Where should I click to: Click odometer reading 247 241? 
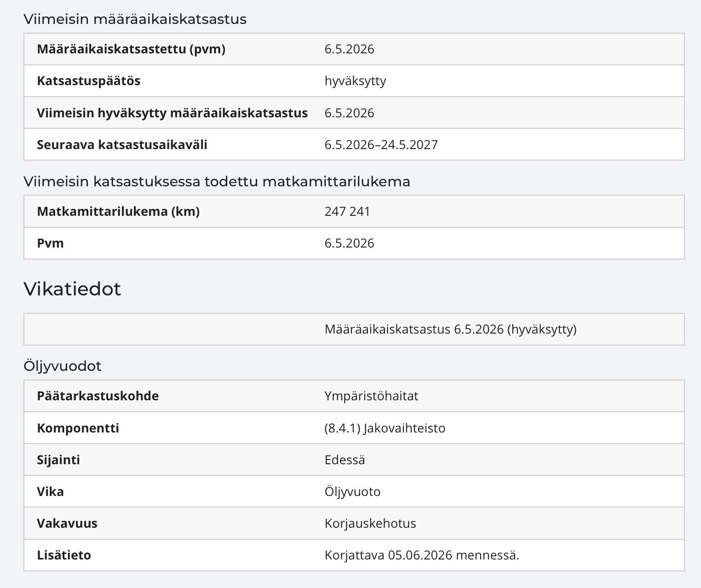347,212
